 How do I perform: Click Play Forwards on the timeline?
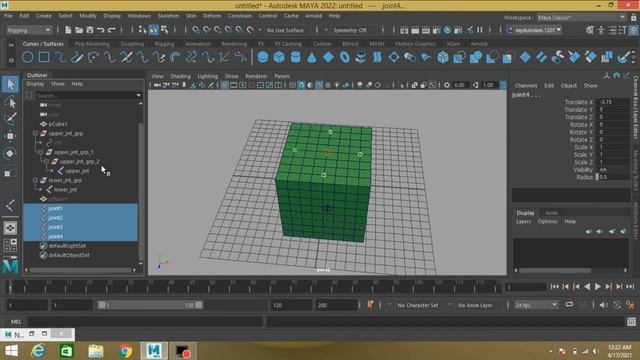click(598, 287)
